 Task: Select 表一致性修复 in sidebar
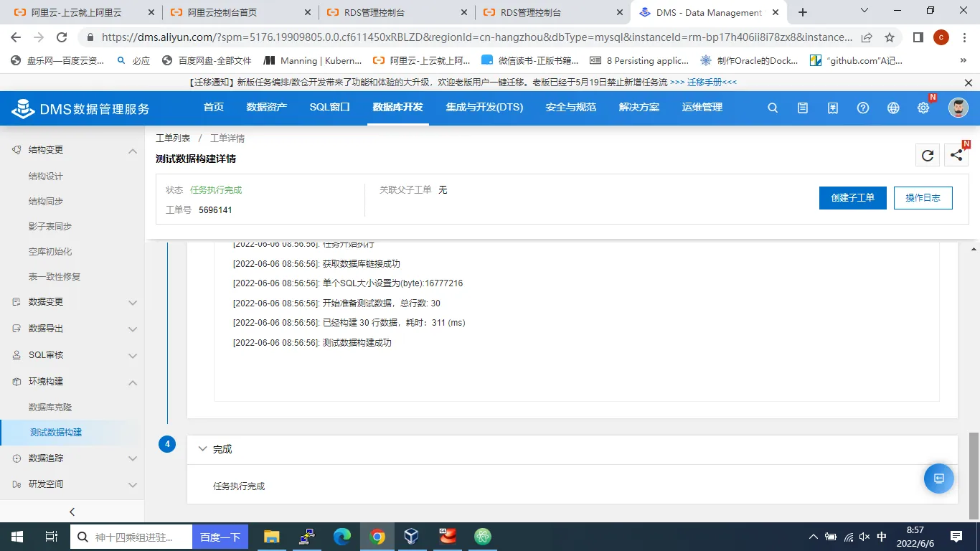pyautogui.click(x=55, y=277)
